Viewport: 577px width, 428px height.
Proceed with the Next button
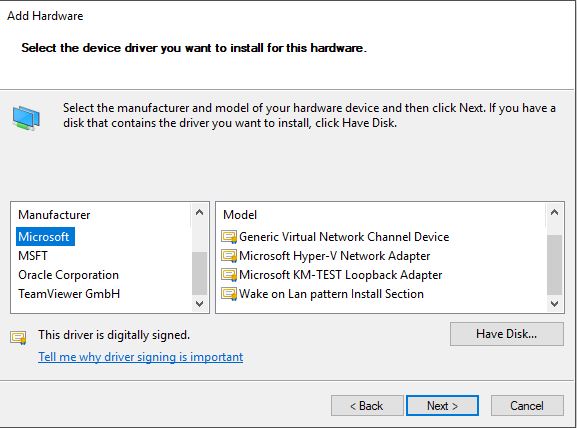[442, 406]
